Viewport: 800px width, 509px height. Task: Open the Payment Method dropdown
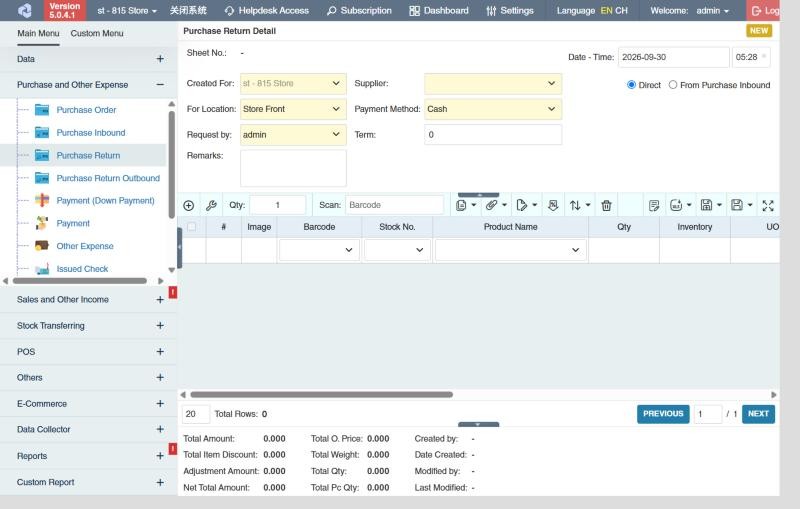(493, 109)
